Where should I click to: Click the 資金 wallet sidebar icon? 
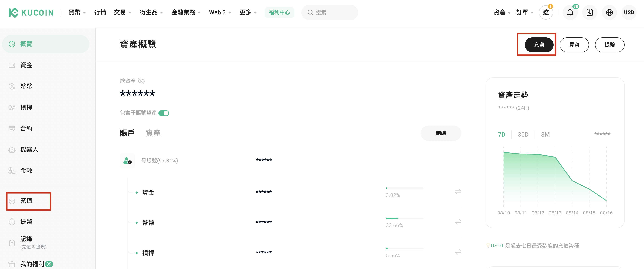(12, 65)
